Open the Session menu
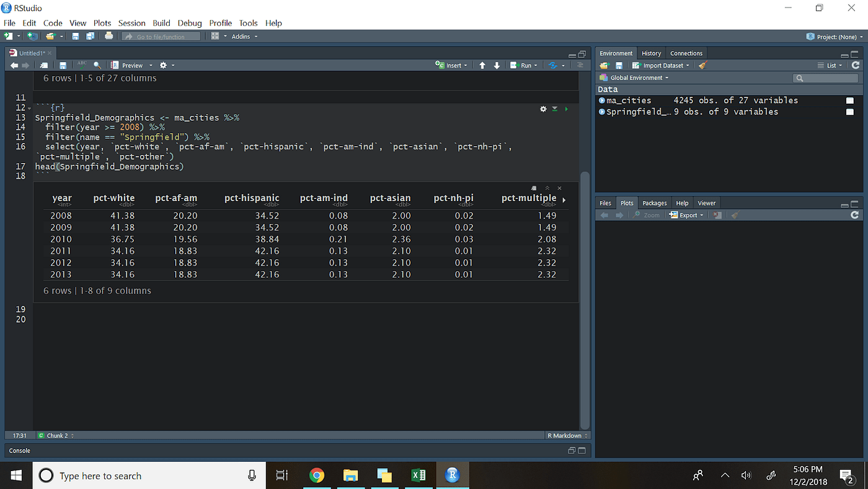Screen dimensions: 868x489 (132, 23)
